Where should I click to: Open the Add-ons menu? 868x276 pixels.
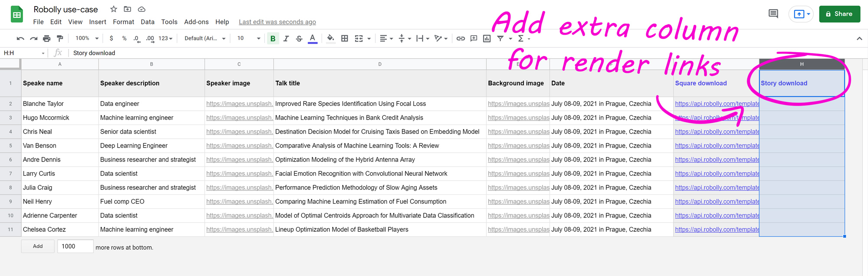tap(196, 22)
